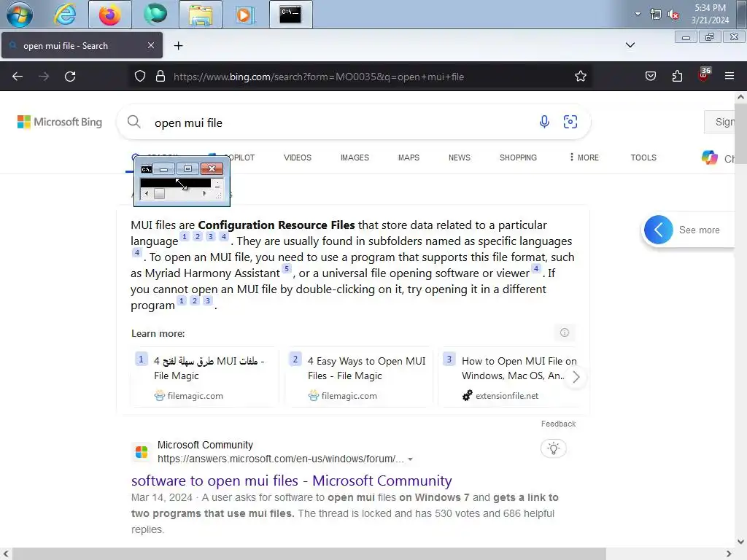Screen dimensions: 747x560
Task: Show next Learn more source cards
Action: click(576, 377)
